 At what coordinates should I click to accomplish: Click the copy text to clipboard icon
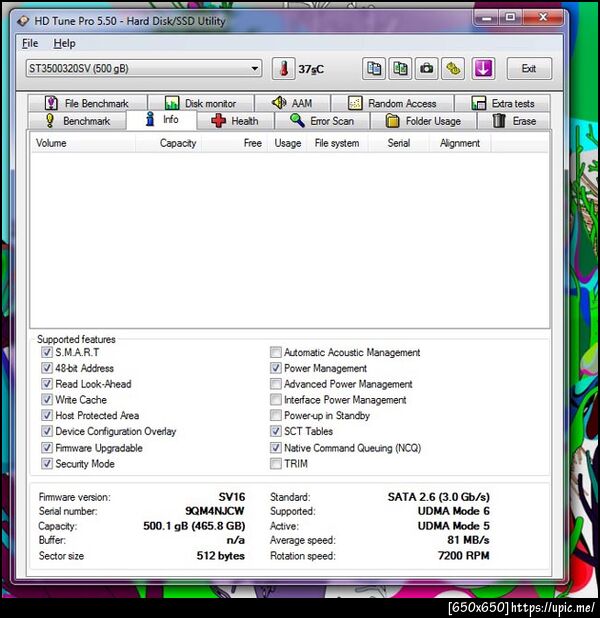tap(374, 69)
